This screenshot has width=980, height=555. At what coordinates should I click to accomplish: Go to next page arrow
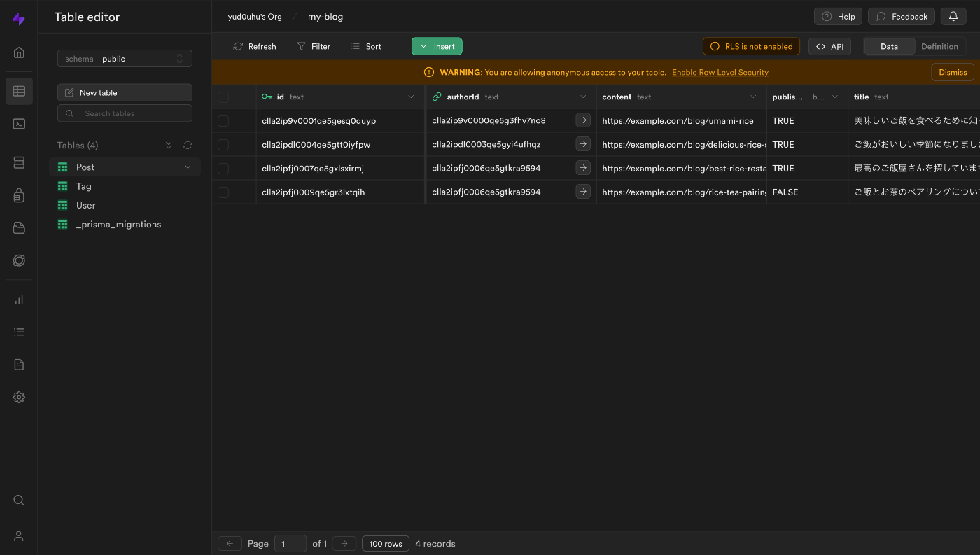(344, 543)
